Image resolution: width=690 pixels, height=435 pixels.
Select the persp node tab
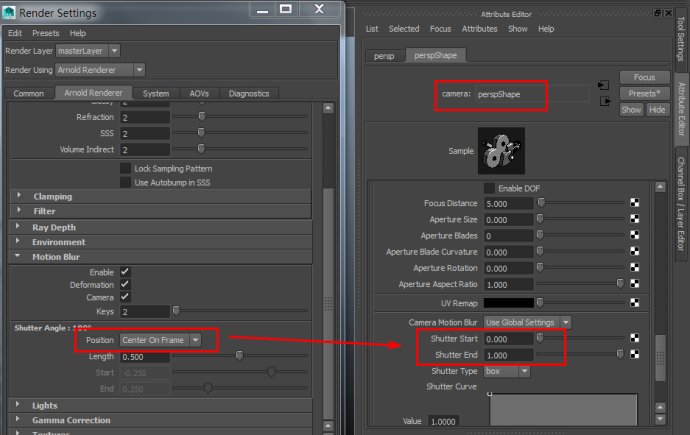(384, 56)
